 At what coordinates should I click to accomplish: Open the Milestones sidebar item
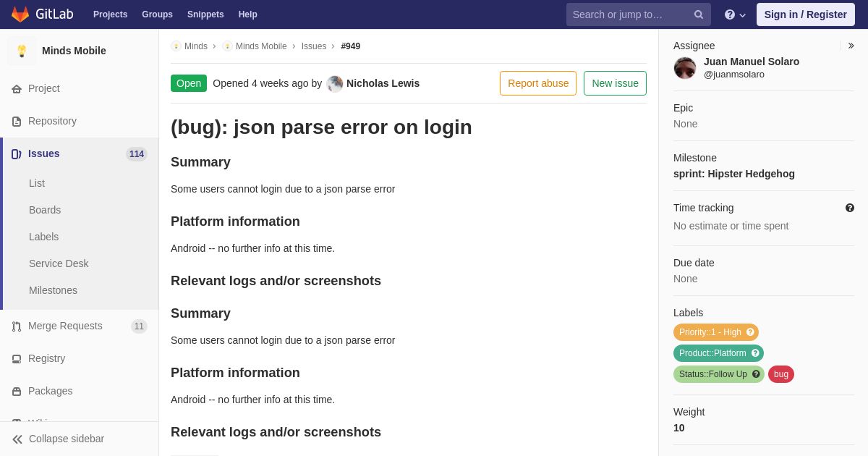coord(53,290)
